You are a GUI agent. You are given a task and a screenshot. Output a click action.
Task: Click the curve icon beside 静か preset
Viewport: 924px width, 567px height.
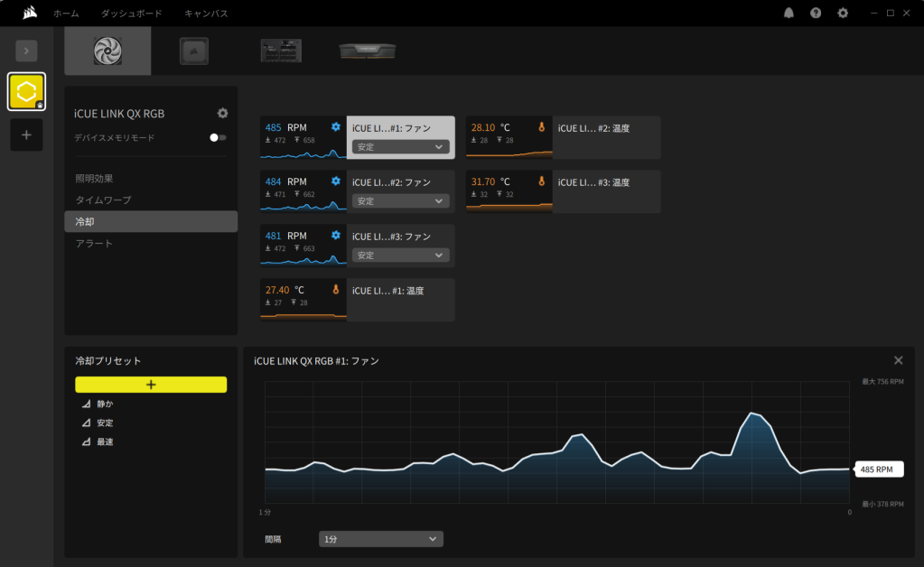coord(86,404)
